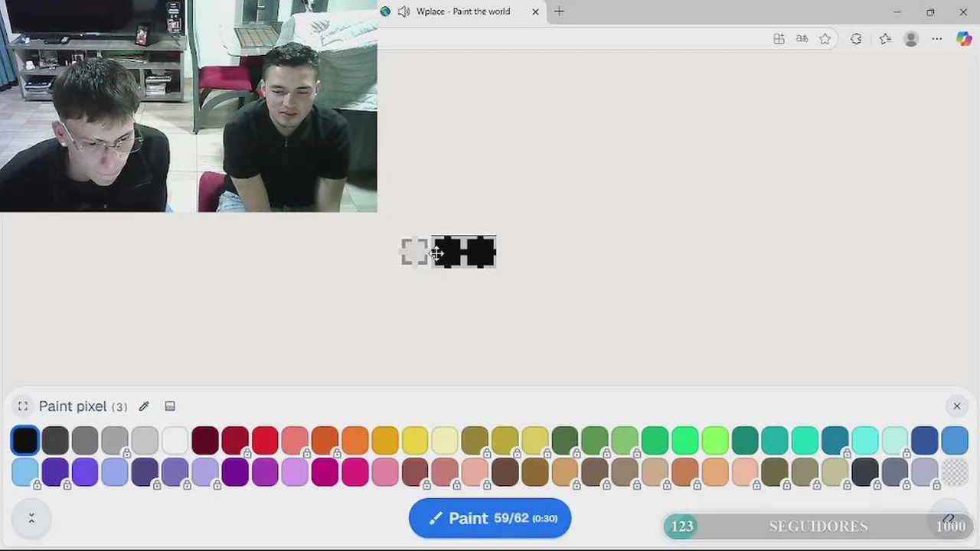Image resolution: width=980 pixels, height=551 pixels.
Task: Open the browser Extensions puzzle icon
Action: click(x=856, y=39)
